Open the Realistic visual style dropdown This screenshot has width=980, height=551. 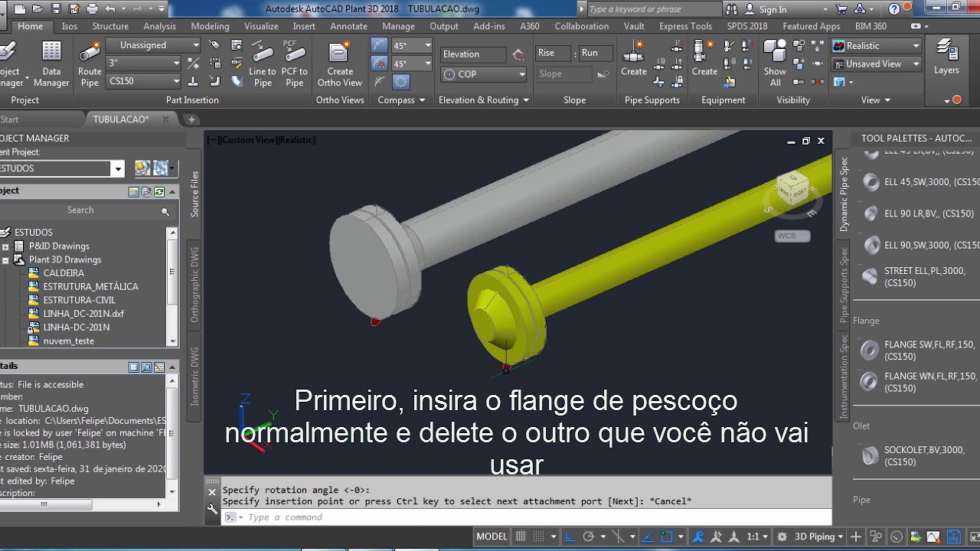876,46
